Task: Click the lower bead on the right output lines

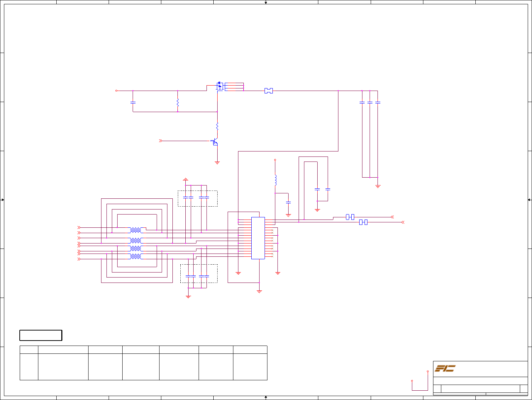Action: pos(363,222)
